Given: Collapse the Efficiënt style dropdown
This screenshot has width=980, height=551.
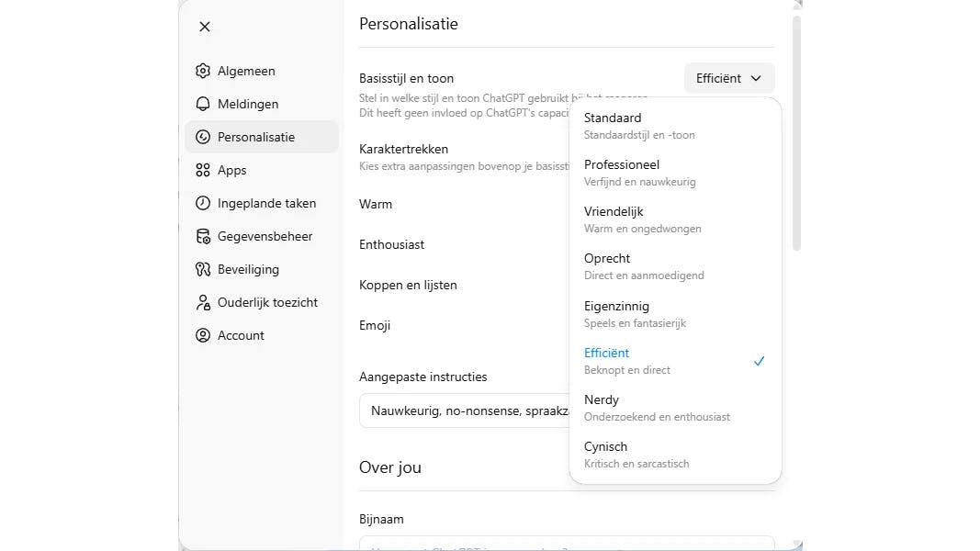Looking at the screenshot, I should [x=729, y=78].
